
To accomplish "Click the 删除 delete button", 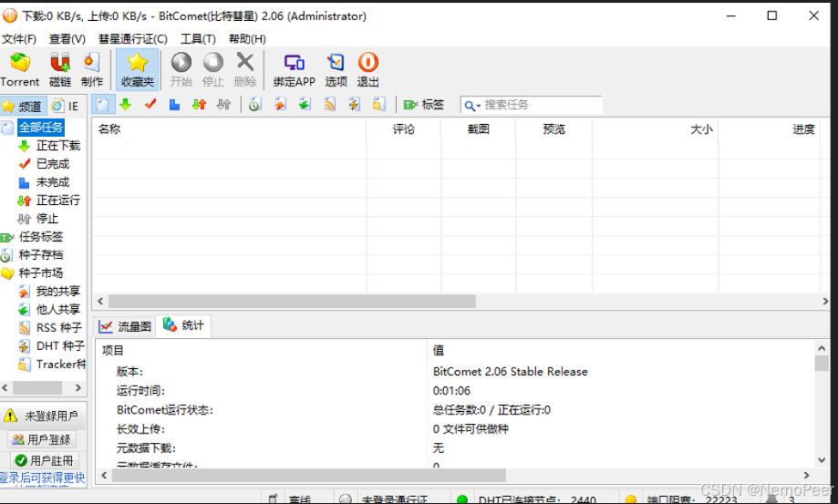I will point(244,69).
